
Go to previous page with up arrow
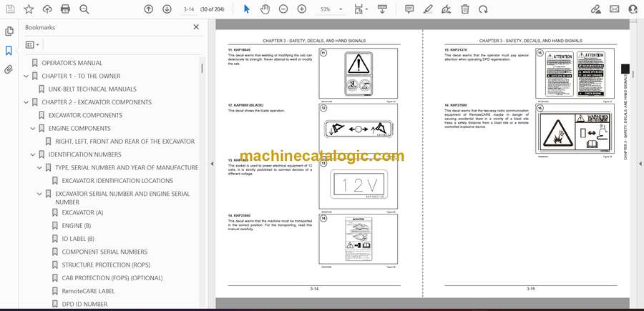tap(148, 9)
